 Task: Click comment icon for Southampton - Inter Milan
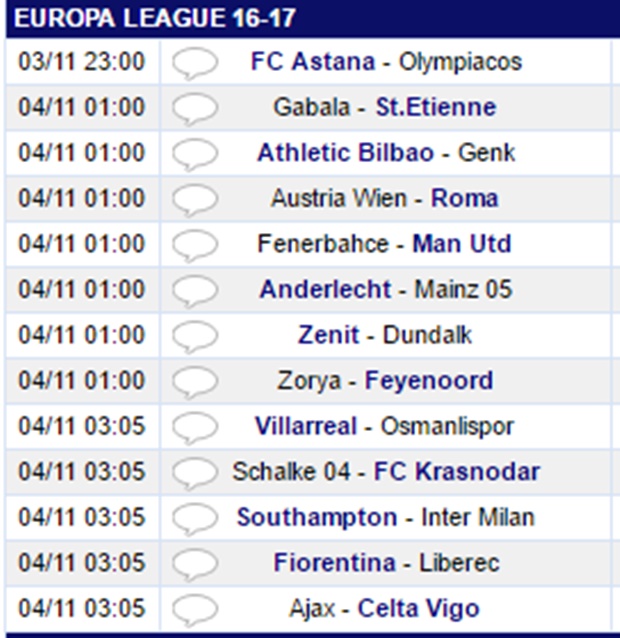click(195, 518)
